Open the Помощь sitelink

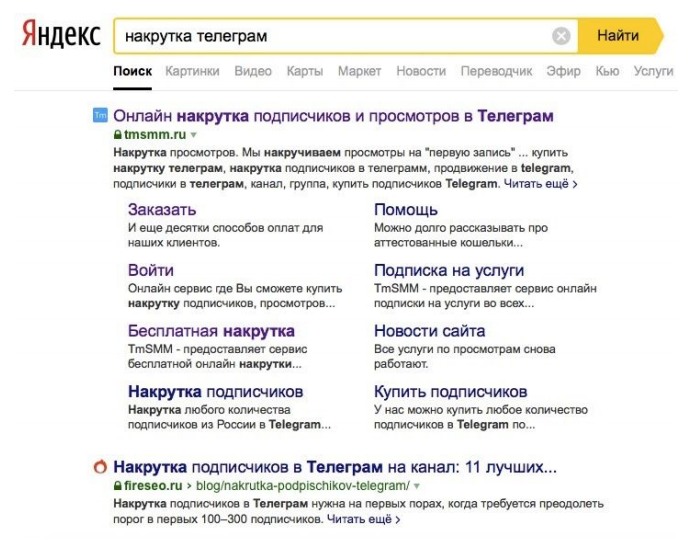click(x=406, y=209)
